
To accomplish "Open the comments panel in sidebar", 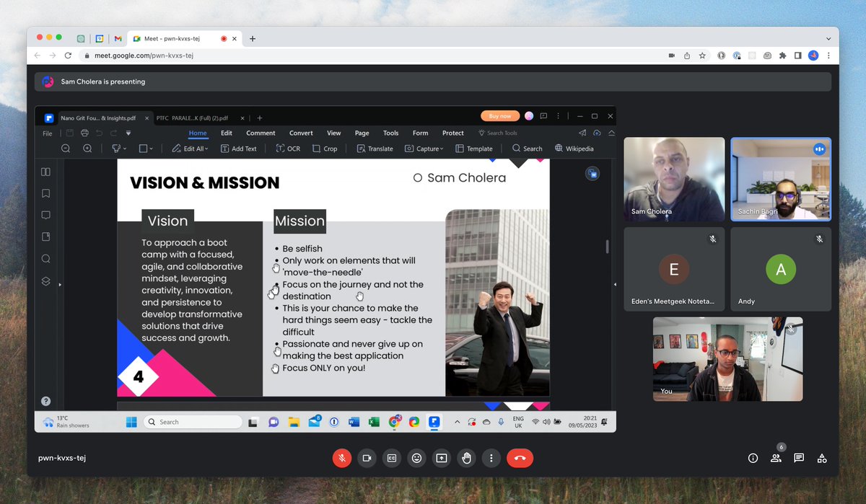I will [x=45, y=215].
